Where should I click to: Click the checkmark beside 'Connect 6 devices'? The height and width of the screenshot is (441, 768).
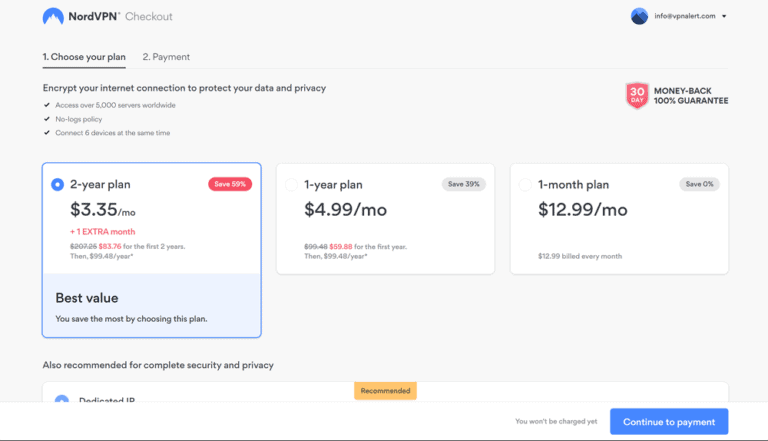pos(46,133)
